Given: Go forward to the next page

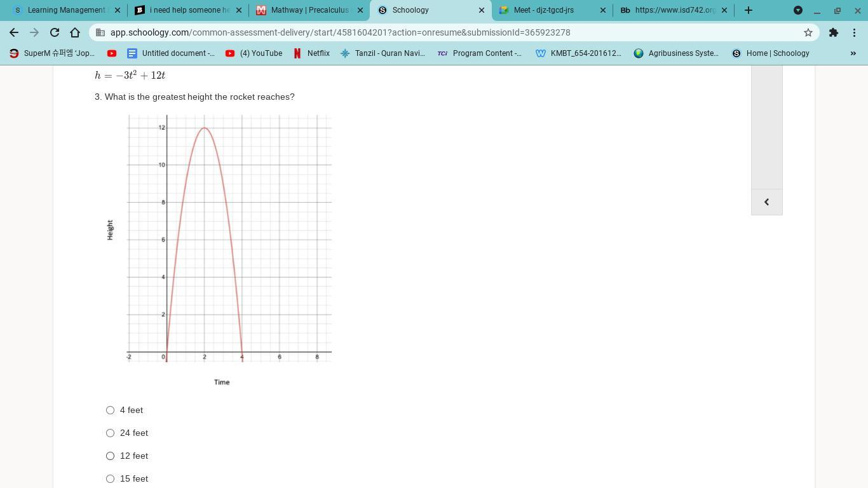Looking at the screenshot, I should (34, 32).
